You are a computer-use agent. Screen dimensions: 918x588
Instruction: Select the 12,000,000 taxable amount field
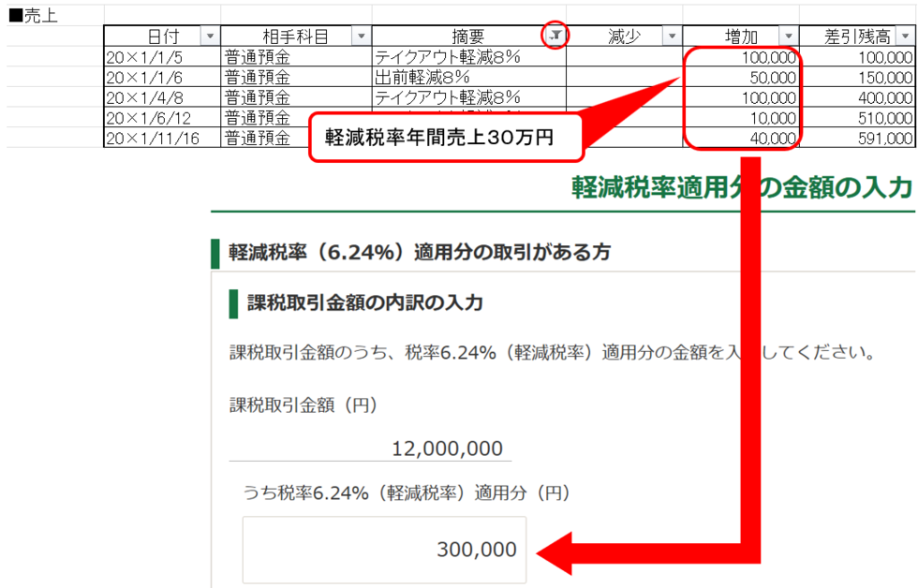pyautogui.click(x=371, y=448)
